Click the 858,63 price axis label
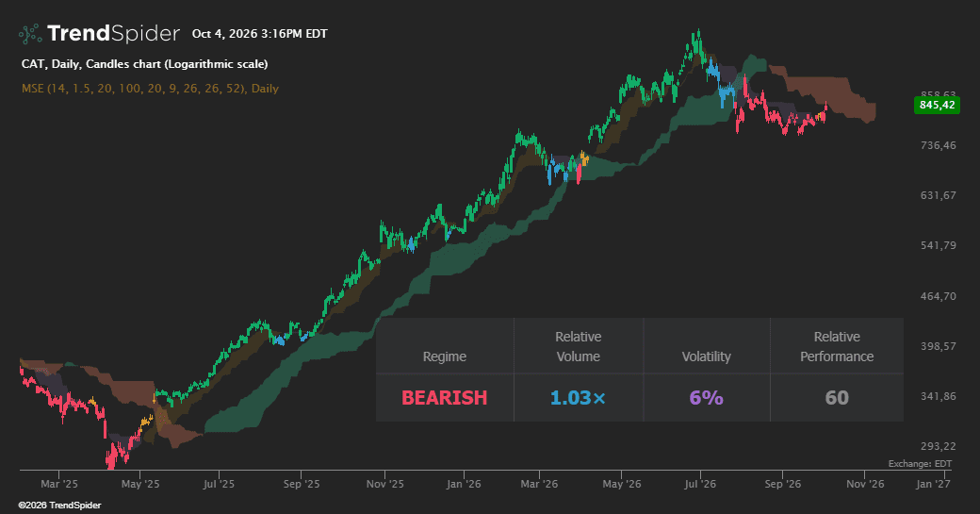The width and height of the screenshot is (980, 514). tap(939, 93)
